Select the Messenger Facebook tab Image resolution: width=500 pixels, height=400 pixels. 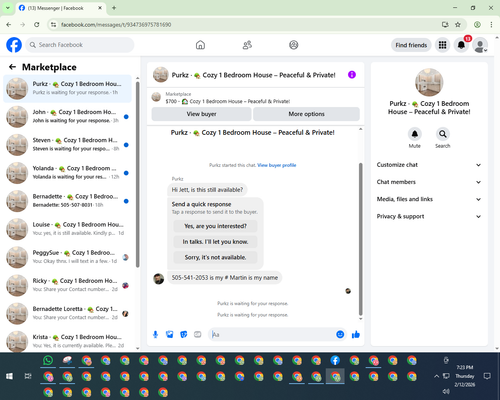click(61, 8)
